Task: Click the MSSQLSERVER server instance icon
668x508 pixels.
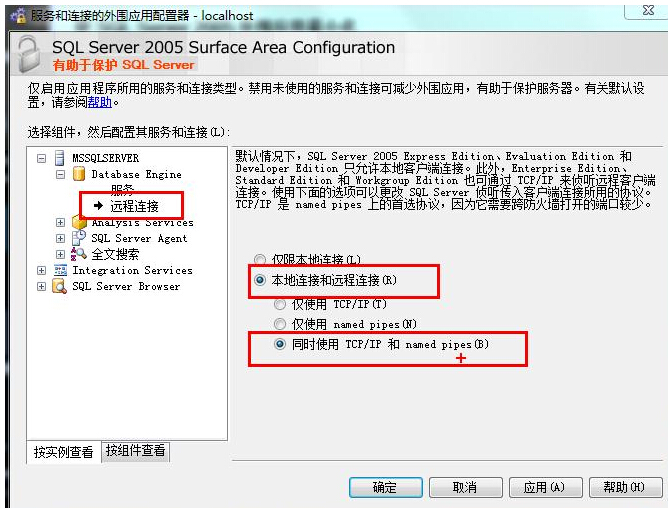Action: pos(60,158)
